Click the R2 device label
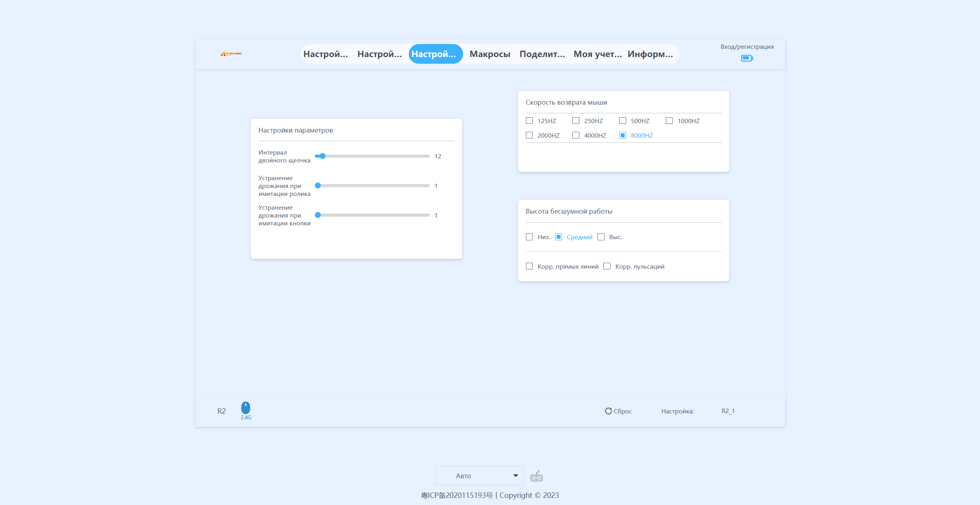980x505 pixels. pyautogui.click(x=222, y=411)
